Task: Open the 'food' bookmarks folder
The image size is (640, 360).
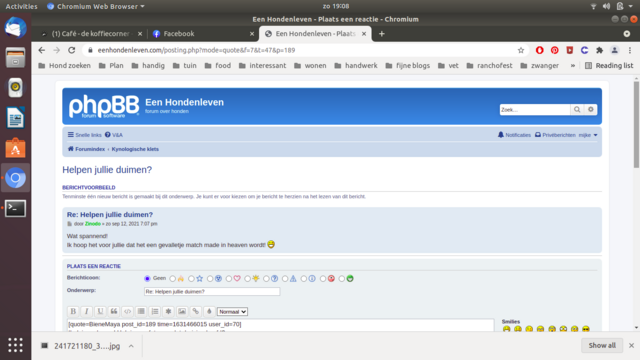Action: click(218, 66)
